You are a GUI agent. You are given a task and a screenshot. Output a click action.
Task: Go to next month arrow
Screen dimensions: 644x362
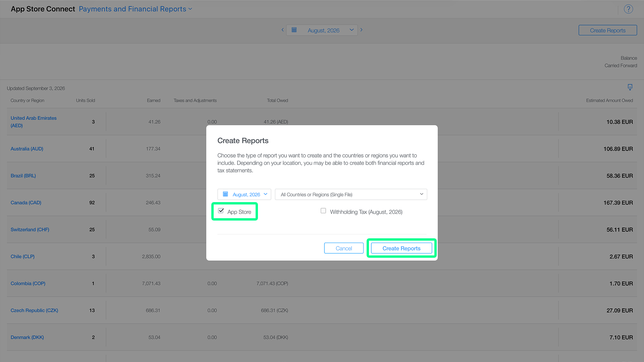point(361,30)
